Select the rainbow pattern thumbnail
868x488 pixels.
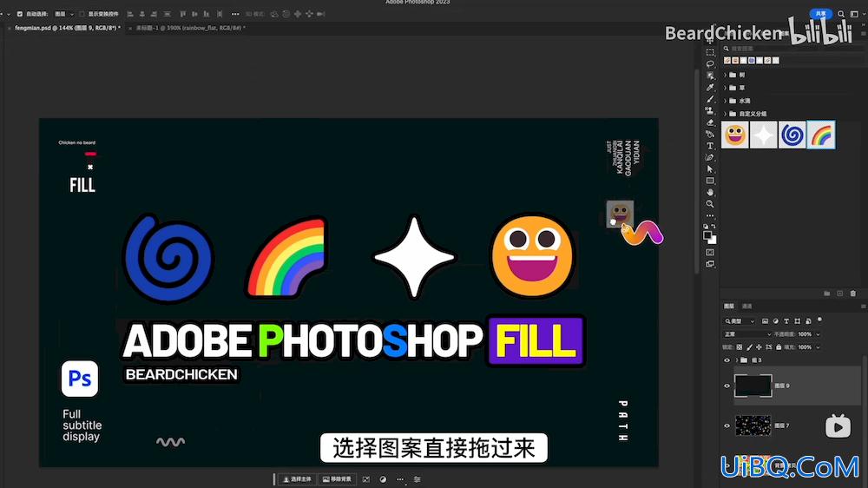coord(821,135)
